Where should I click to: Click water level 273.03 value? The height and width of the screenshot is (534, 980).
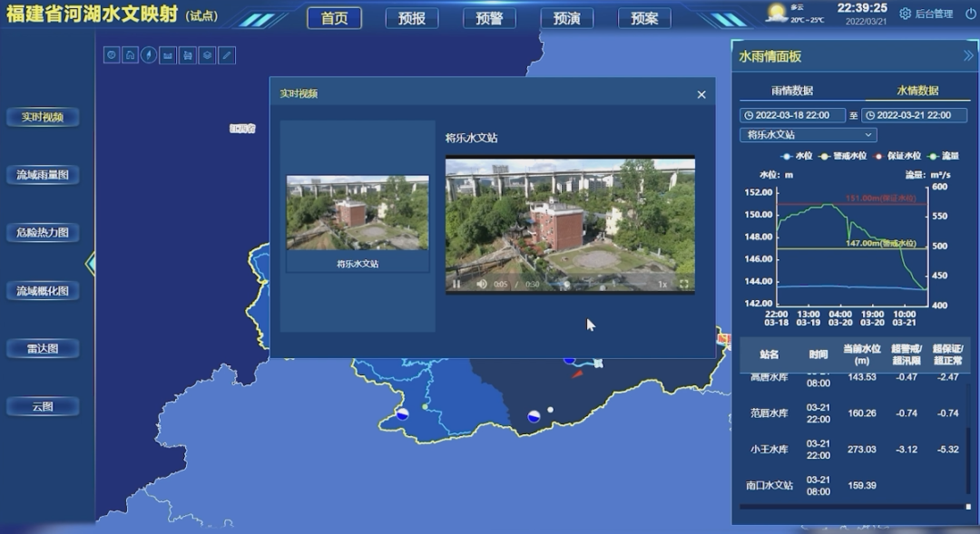coord(862,449)
